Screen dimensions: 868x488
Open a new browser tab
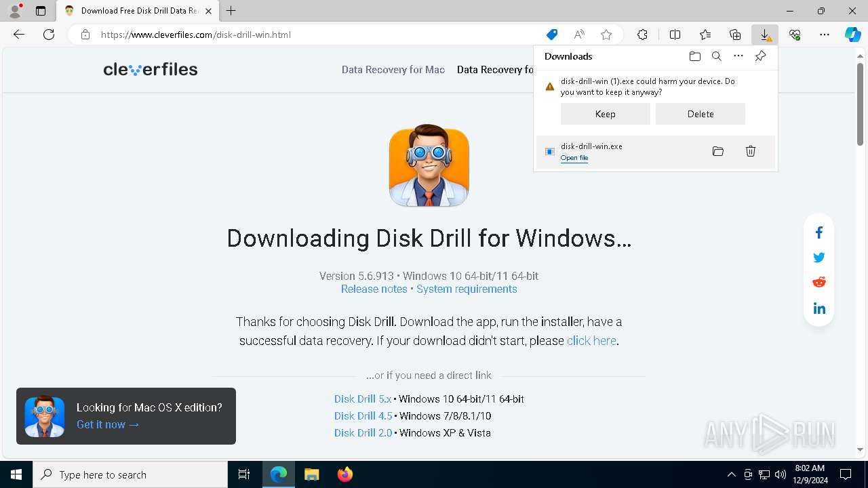tap(231, 11)
